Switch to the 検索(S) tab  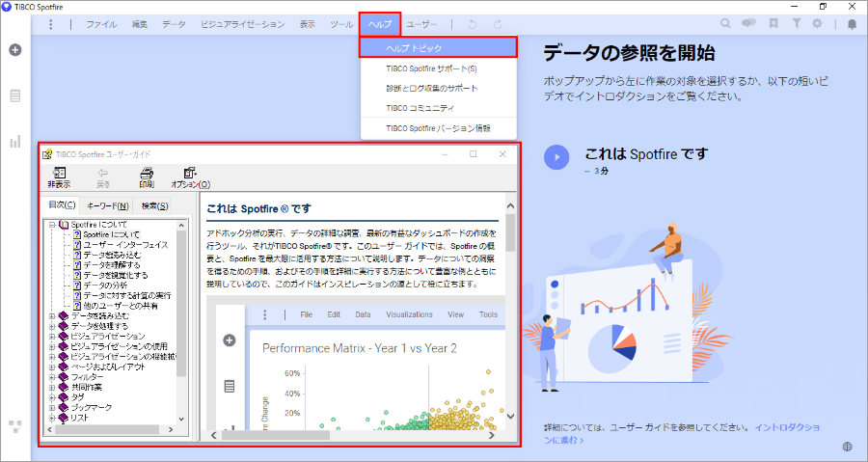click(x=154, y=205)
